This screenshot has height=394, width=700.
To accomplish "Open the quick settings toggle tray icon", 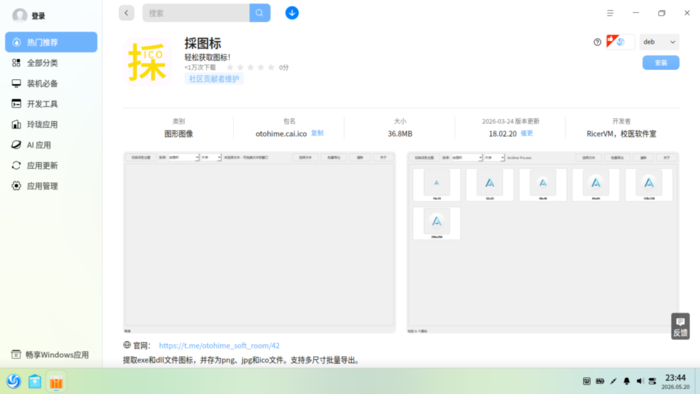I will (653, 381).
